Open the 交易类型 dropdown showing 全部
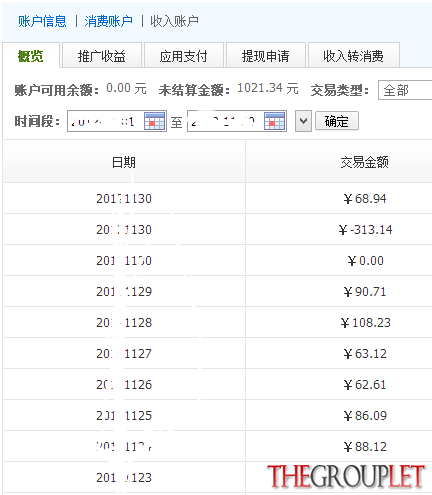Image resolution: width=432 pixels, height=495 pixels. (x=405, y=90)
